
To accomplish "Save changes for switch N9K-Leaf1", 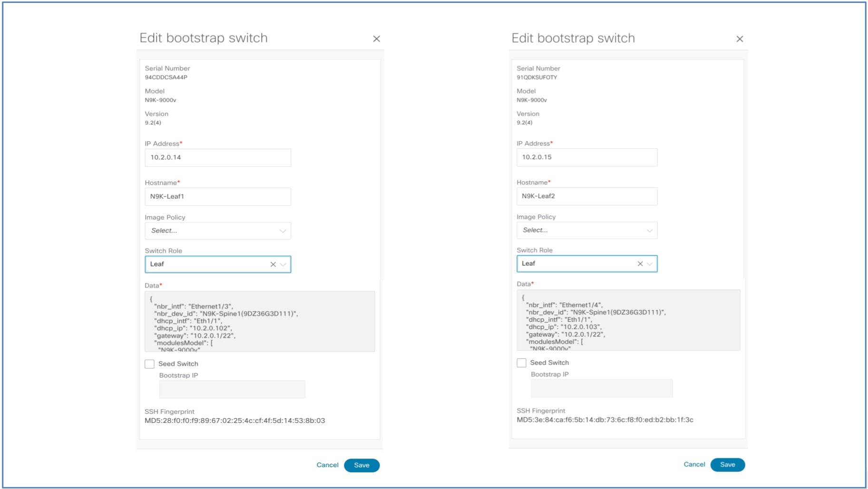I will tap(362, 465).
